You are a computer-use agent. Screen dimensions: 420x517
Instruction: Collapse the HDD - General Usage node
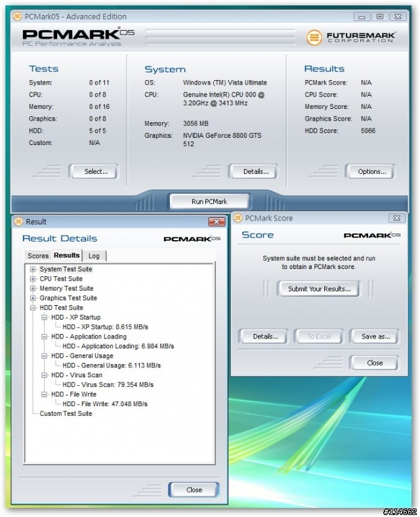point(44,356)
